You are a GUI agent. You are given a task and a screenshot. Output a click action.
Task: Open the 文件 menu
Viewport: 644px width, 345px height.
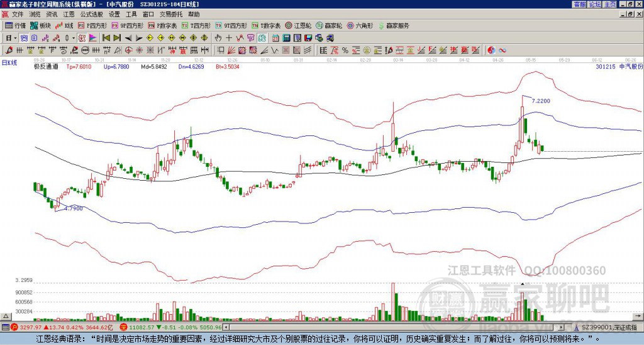18,14
